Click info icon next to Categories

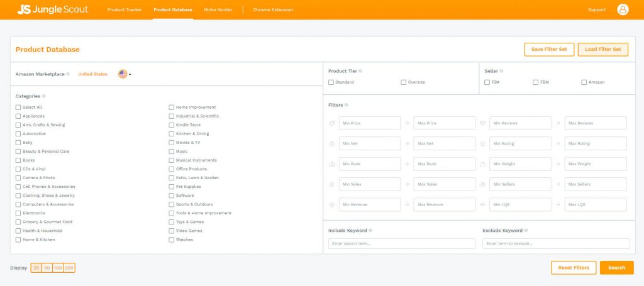coord(43,96)
